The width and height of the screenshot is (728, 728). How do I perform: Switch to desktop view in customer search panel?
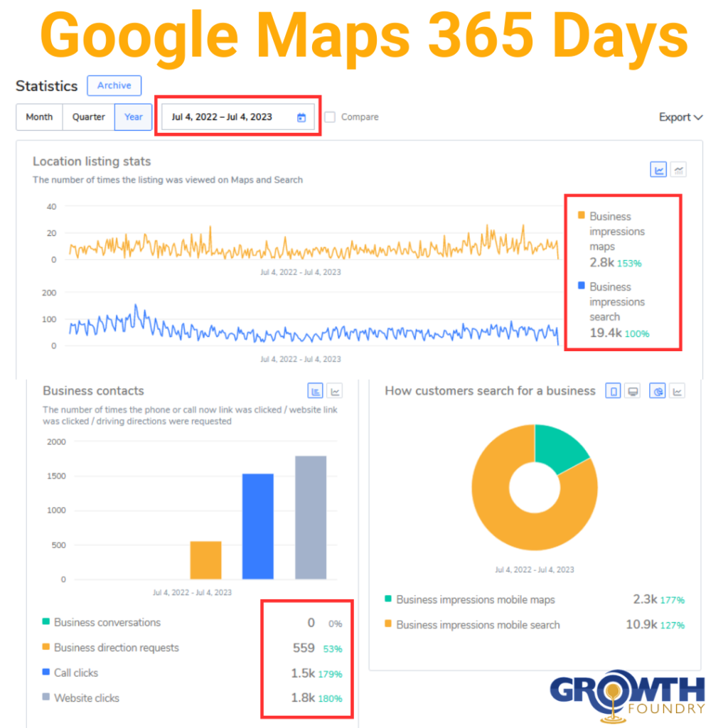632,390
